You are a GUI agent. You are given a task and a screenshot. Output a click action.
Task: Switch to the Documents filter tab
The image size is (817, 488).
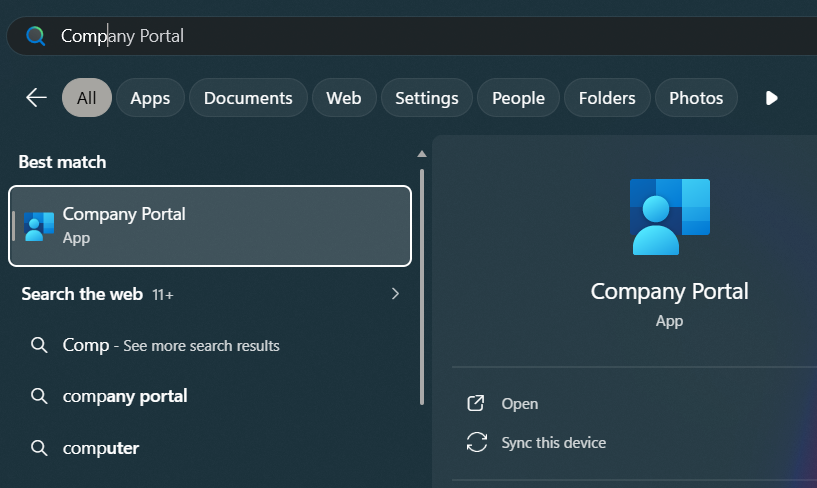click(x=248, y=98)
